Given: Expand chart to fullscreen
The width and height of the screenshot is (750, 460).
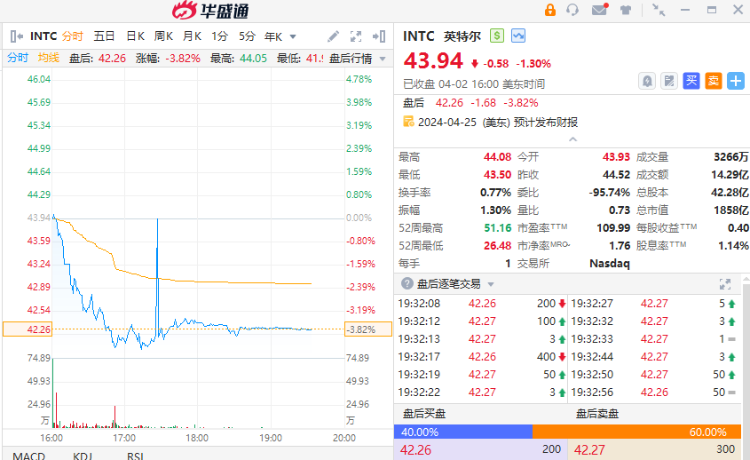Looking at the screenshot, I should pos(356,36).
